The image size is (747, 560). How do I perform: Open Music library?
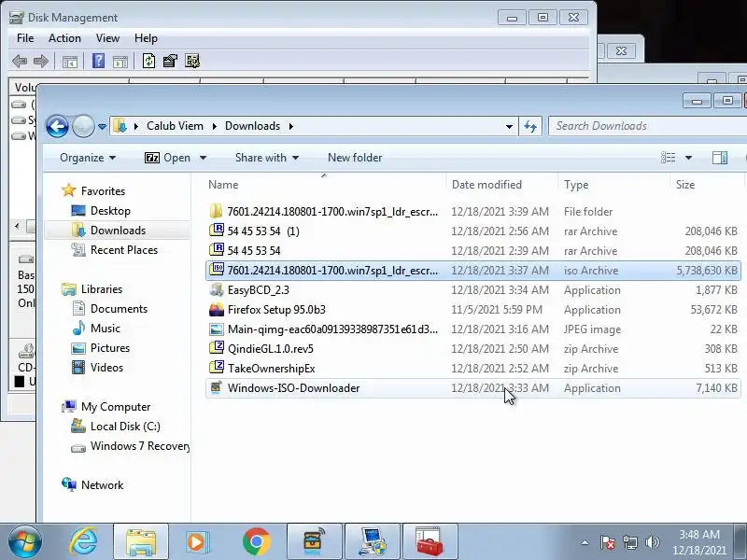(96, 329)
